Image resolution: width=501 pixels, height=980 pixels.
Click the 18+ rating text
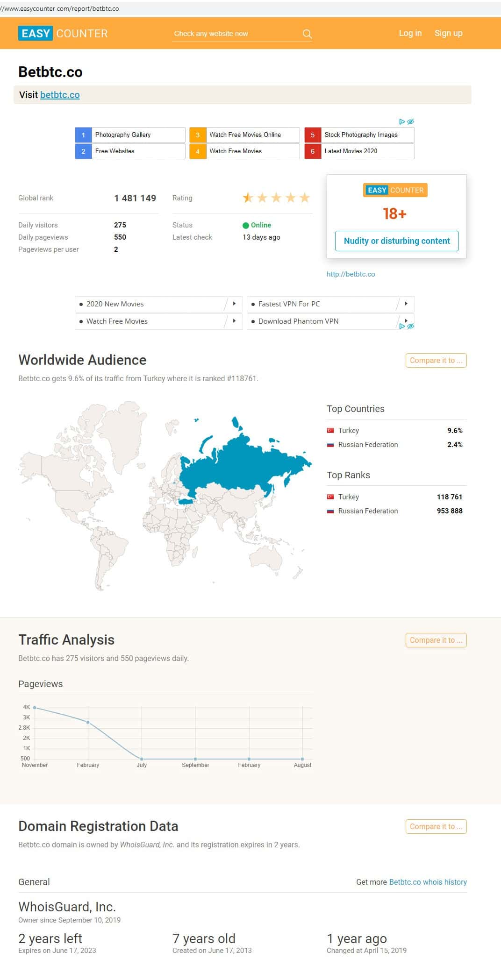click(394, 213)
